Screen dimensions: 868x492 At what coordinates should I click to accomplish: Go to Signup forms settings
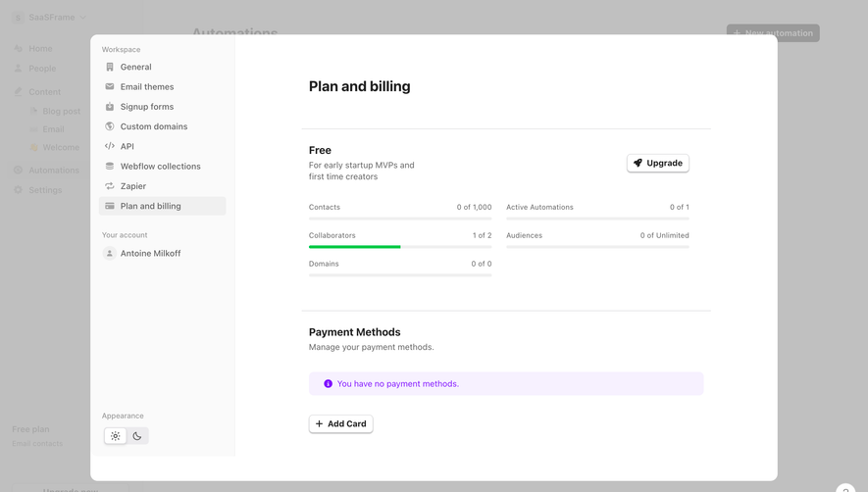click(162, 107)
